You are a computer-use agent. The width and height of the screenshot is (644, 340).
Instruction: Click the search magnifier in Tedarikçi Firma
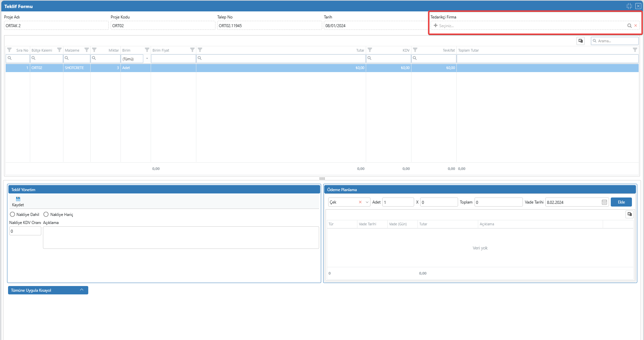pos(629,26)
